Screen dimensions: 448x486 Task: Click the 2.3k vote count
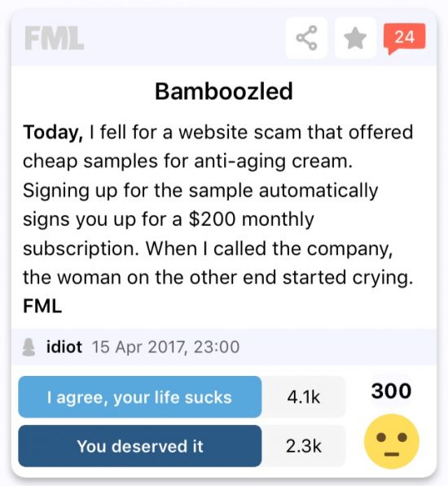pos(303,446)
